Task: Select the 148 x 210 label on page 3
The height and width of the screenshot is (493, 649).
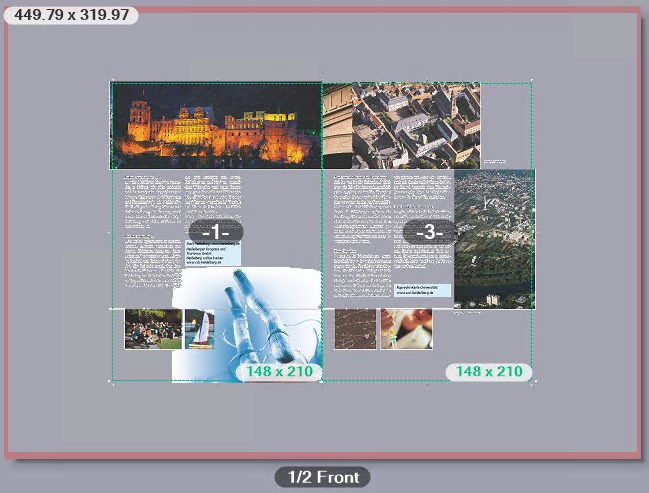Action: 489,372
